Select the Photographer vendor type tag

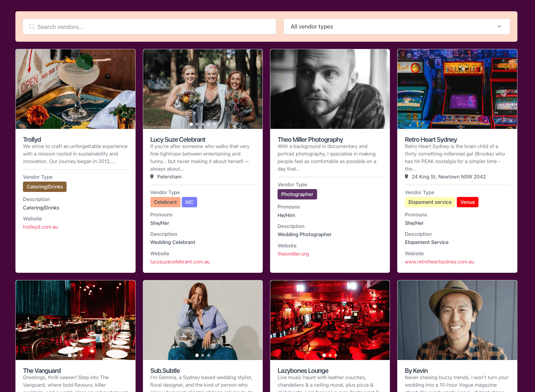(x=297, y=194)
